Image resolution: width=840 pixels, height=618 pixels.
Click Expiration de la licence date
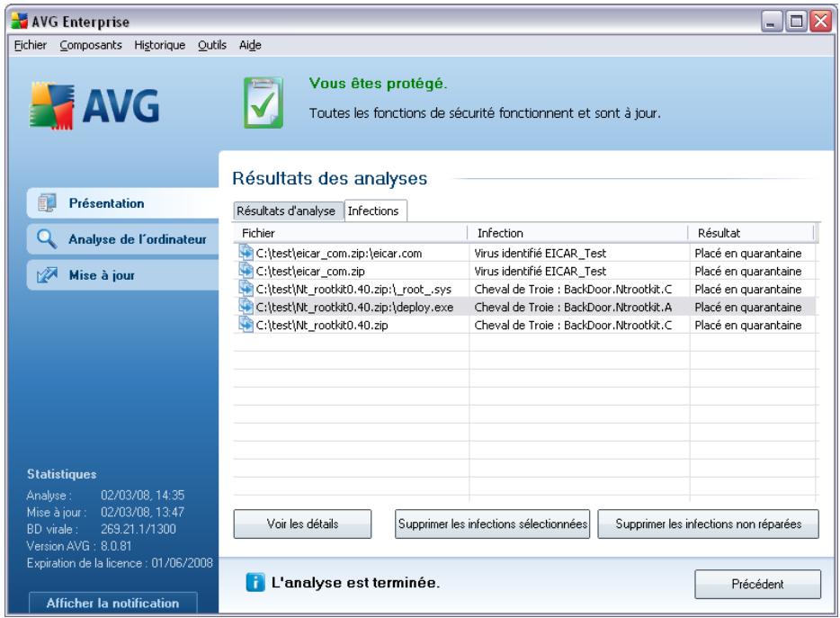(x=182, y=563)
